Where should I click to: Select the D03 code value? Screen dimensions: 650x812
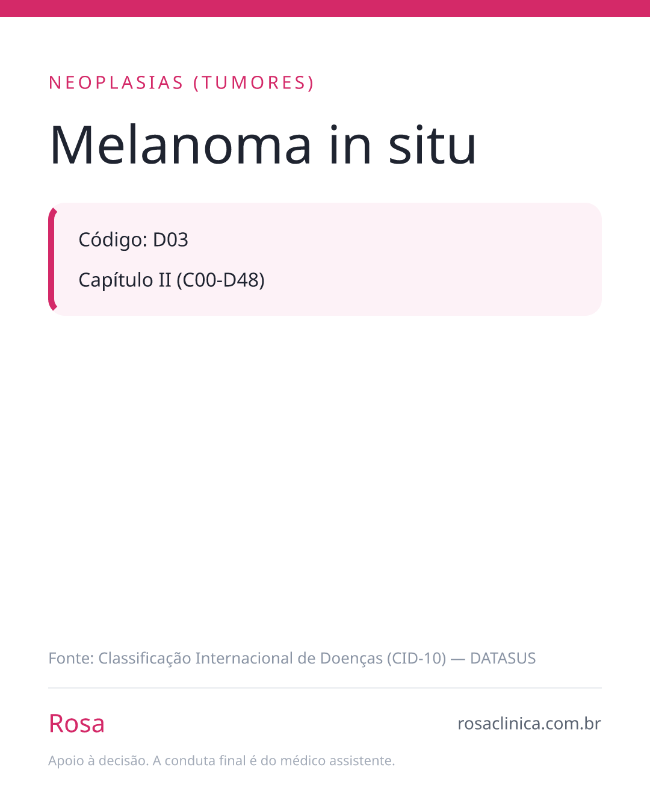point(170,240)
